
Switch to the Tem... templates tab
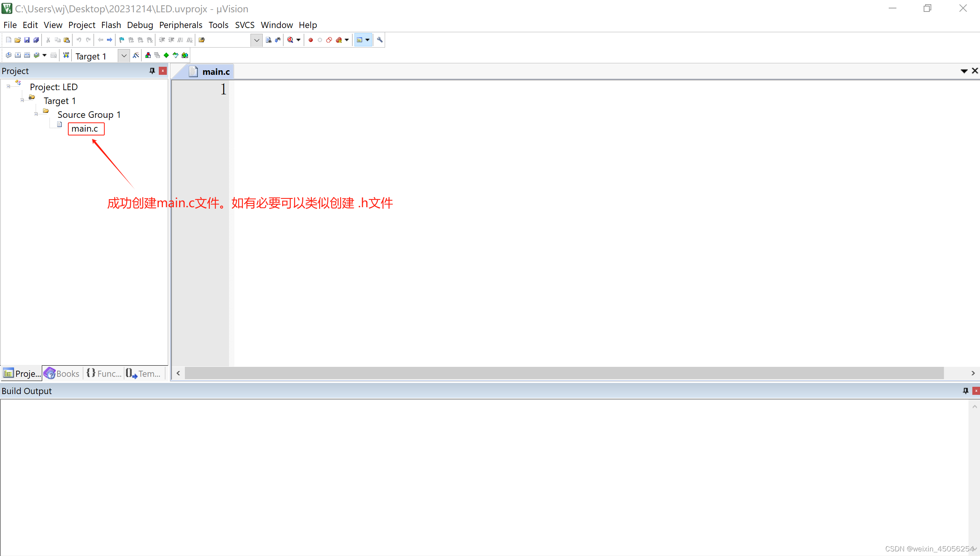coord(144,373)
